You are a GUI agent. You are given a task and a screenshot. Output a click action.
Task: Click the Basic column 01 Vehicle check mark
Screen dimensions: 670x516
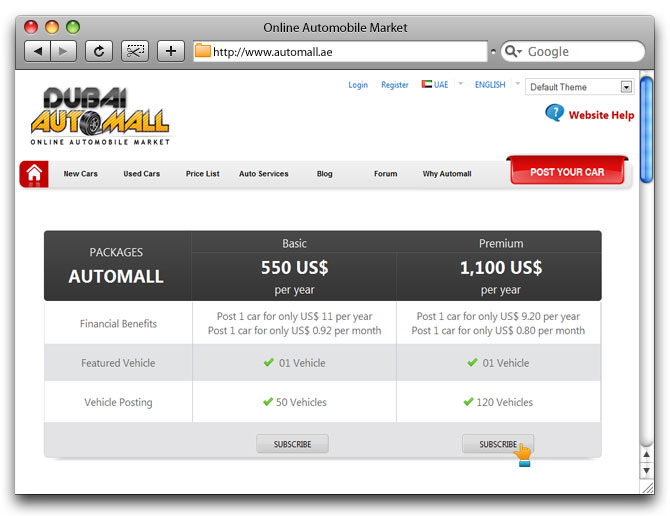coord(269,362)
